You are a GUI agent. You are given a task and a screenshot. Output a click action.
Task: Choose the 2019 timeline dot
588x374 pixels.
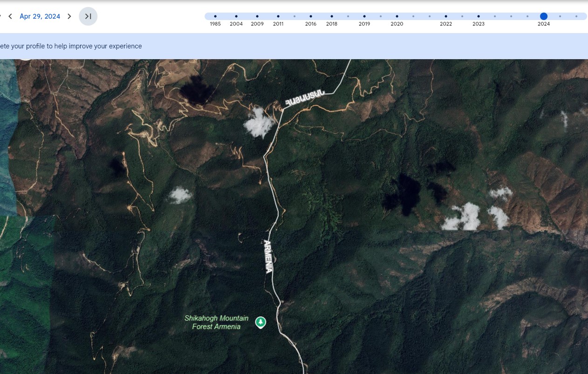tap(364, 16)
